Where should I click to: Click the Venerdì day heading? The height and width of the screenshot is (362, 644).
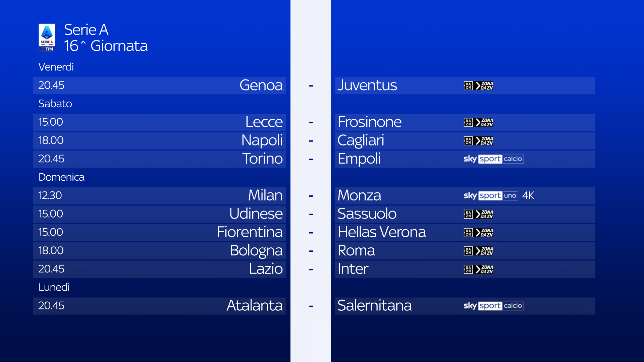(x=56, y=67)
